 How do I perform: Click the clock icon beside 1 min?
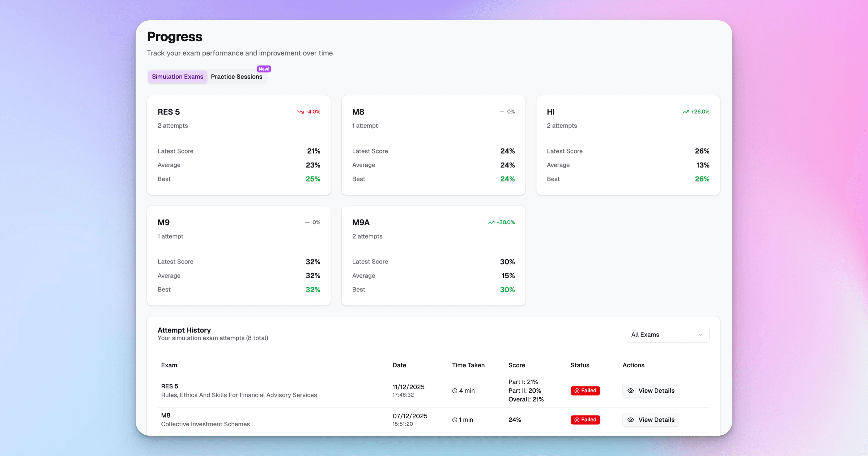[455, 420]
